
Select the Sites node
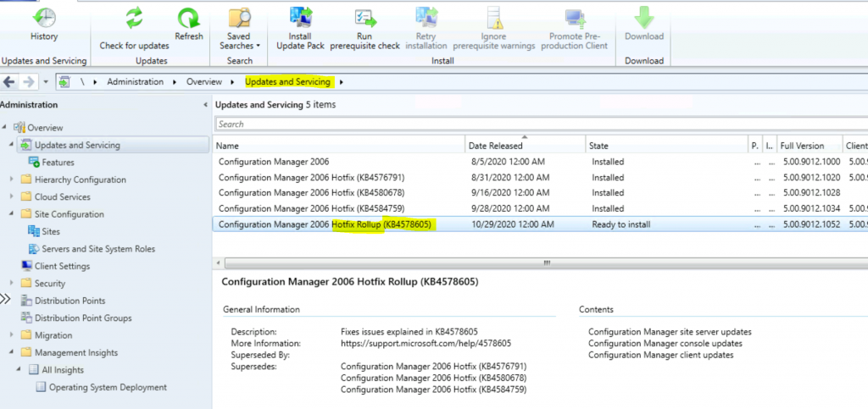click(50, 231)
